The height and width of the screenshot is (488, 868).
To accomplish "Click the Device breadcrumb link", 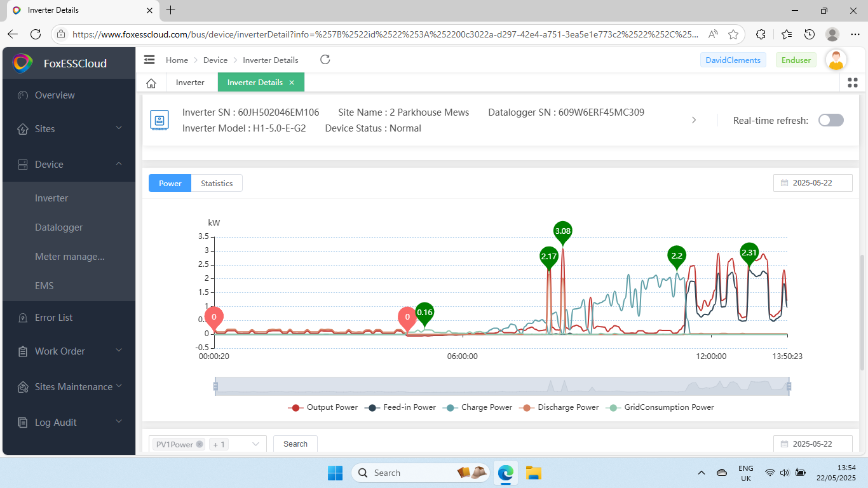I will pos(215,60).
